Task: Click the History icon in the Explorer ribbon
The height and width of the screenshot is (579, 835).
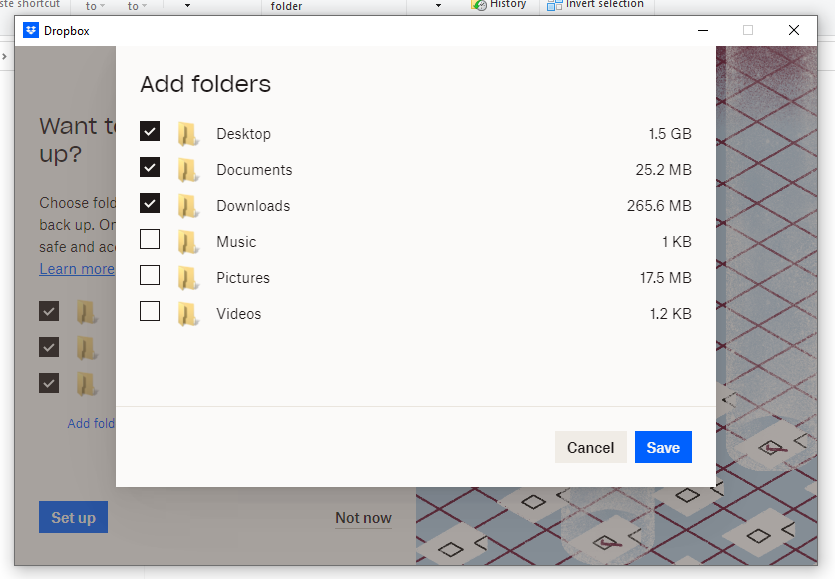Action: [479, 5]
